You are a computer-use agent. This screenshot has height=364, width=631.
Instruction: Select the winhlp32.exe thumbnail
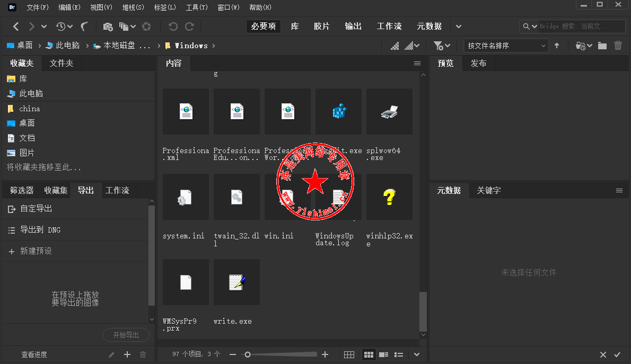[x=389, y=197]
